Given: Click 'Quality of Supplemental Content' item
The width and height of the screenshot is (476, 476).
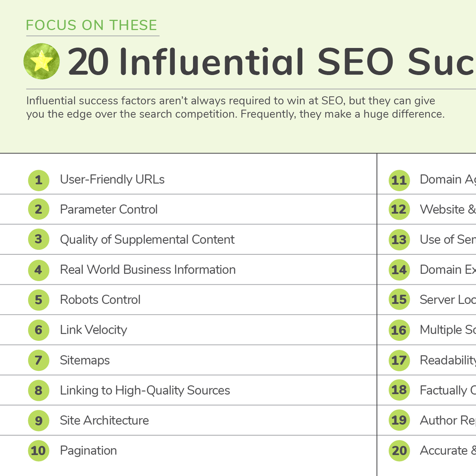Looking at the screenshot, I should (147, 240).
